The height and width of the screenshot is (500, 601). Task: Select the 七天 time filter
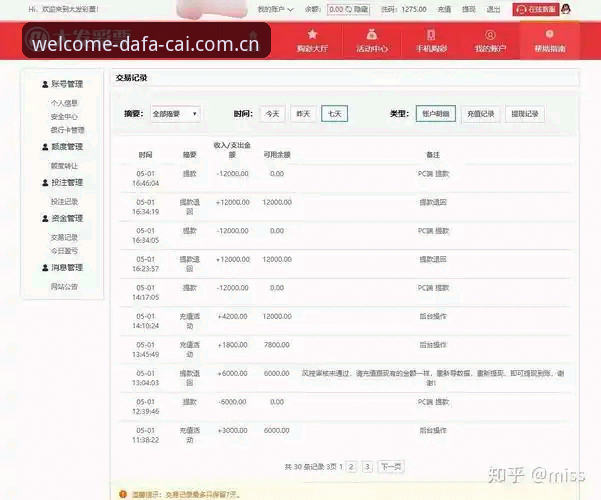[335, 113]
